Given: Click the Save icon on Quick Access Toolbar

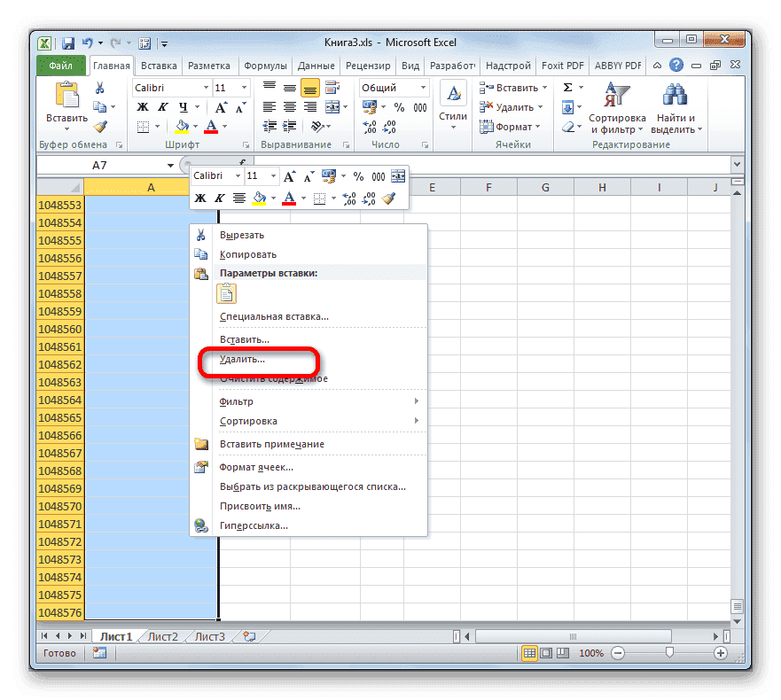Looking at the screenshot, I should pos(67,42).
